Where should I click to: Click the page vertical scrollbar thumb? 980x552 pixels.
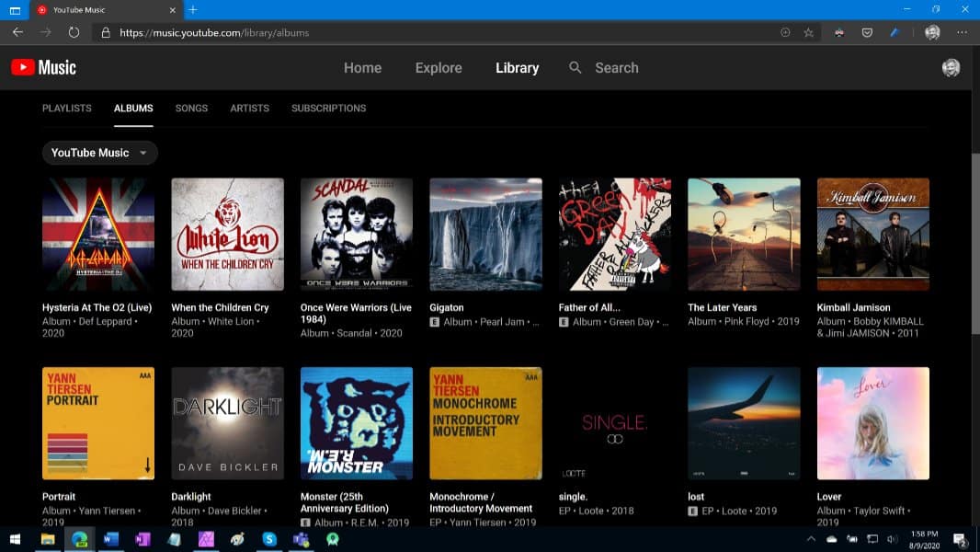tap(975, 244)
